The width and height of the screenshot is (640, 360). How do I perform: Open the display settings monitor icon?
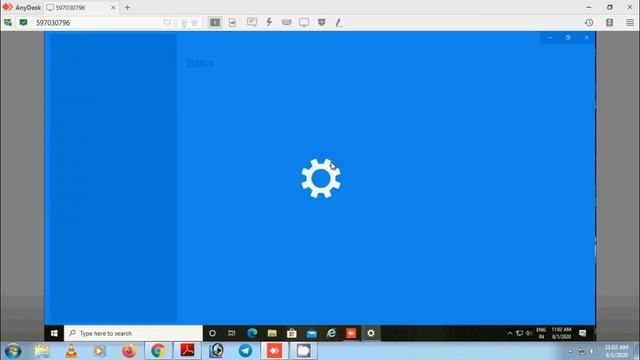304,22
